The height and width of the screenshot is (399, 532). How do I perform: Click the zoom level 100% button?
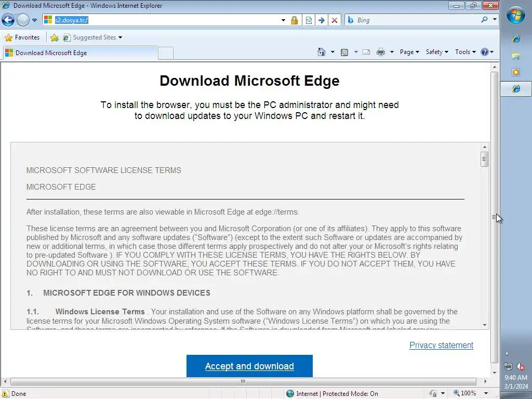(465, 393)
